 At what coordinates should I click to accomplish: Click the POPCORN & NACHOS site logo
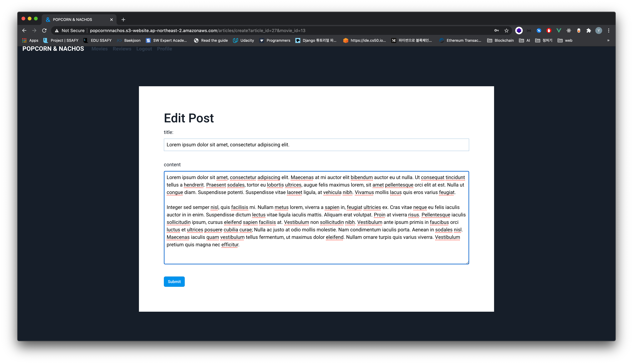tap(53, 49)
